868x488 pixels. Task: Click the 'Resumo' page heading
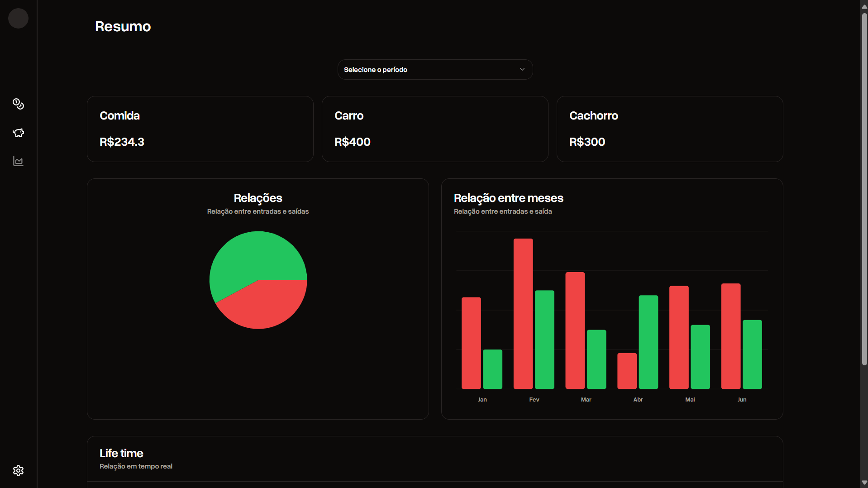[x=123, y=27]
